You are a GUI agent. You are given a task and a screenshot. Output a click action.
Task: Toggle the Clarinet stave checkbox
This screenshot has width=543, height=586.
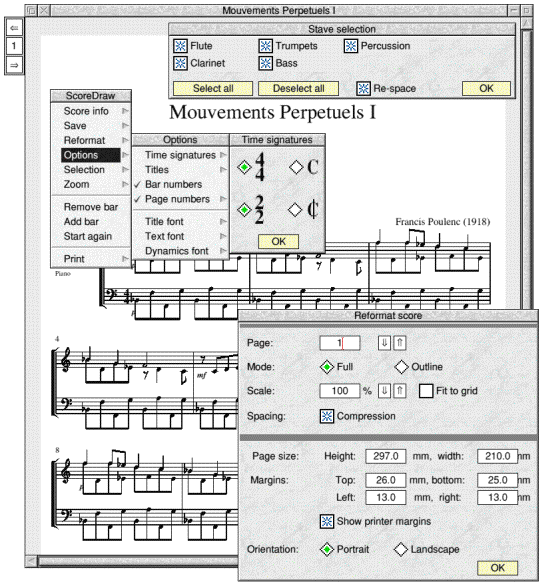pyautogui.click(x=181, y=63)
